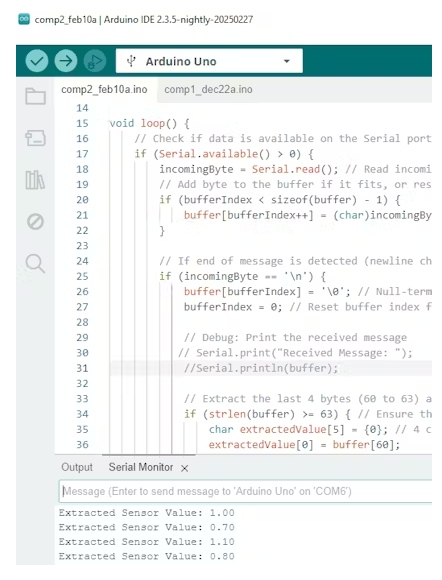
Task: Open the Search magnifier sidebar icon
Action: (x=35, y=263)
